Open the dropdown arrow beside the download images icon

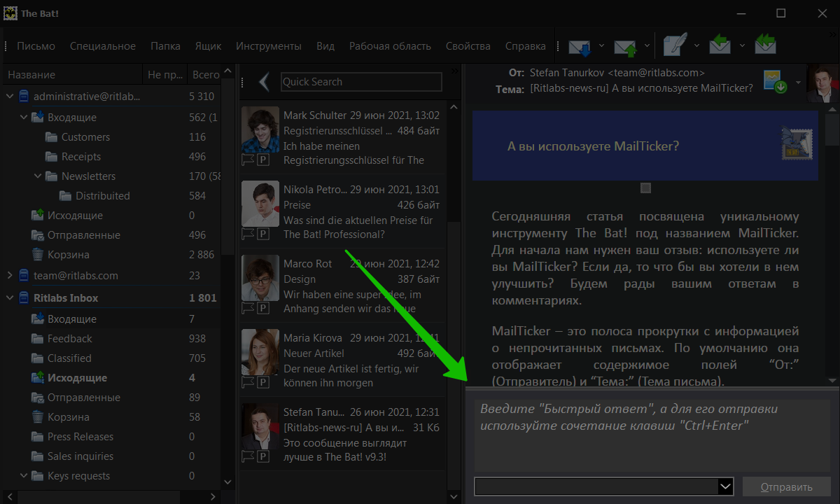point(798,82)
